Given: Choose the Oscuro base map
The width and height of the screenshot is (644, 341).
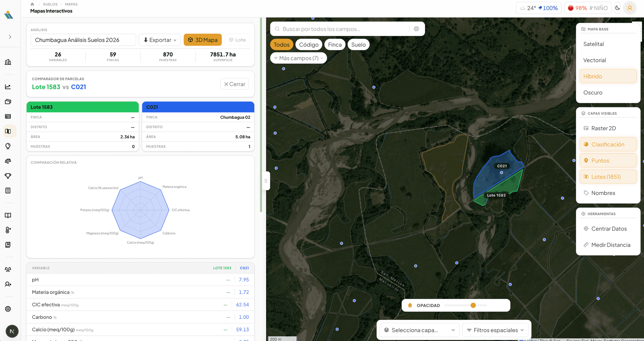Looking at the screenshot, I should pos(608,92).
